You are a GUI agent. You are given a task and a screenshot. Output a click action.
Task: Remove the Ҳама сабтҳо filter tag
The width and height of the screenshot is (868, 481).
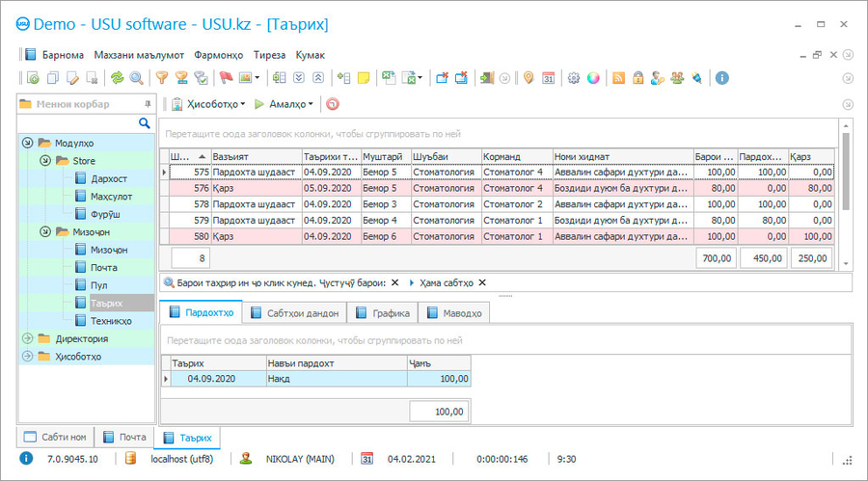point(482,283)
